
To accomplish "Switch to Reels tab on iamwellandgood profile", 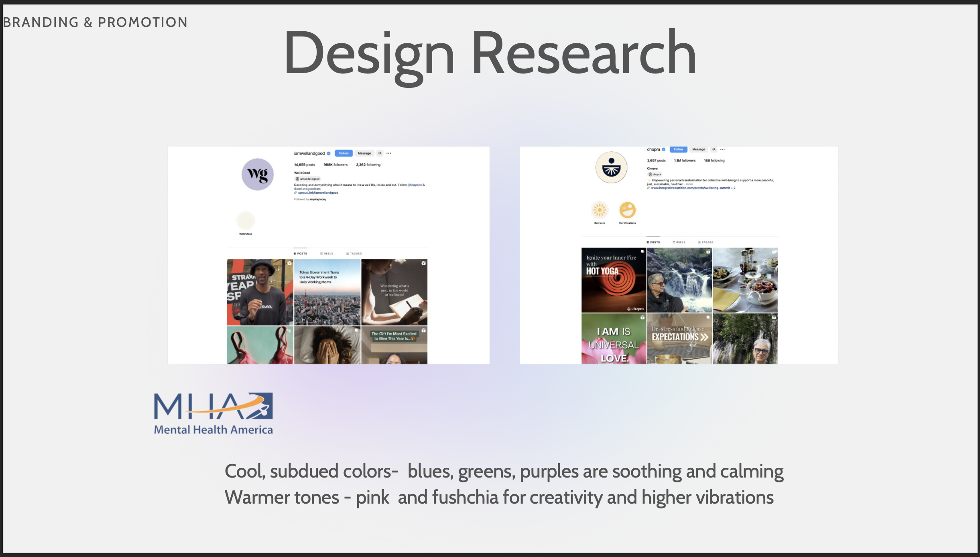I will (327, 254).
